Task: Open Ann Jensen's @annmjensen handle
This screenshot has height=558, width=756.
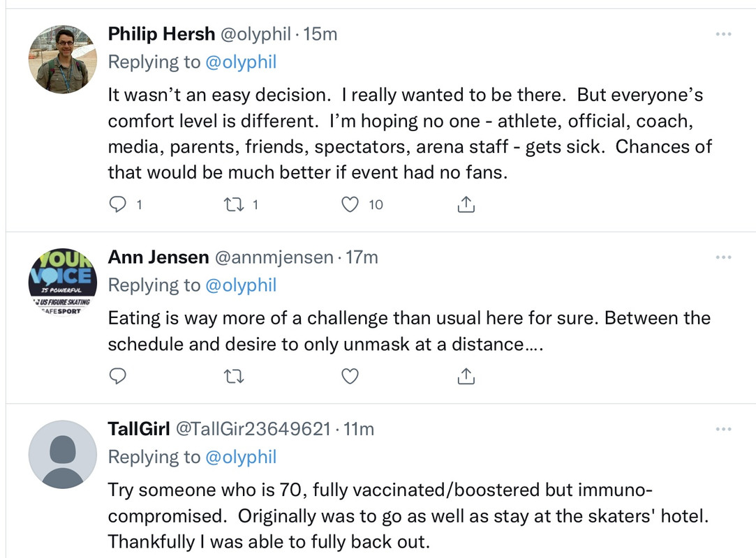Action: click(x=274, y=258)
